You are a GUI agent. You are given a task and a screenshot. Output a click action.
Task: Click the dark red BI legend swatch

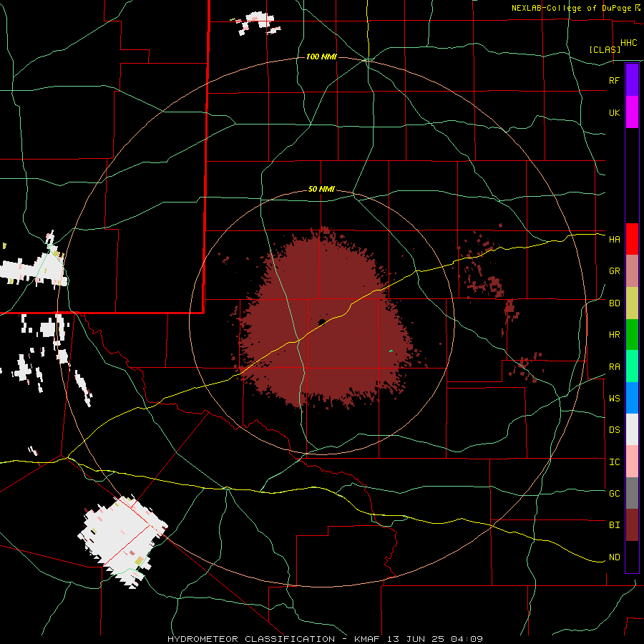(632, 525)
